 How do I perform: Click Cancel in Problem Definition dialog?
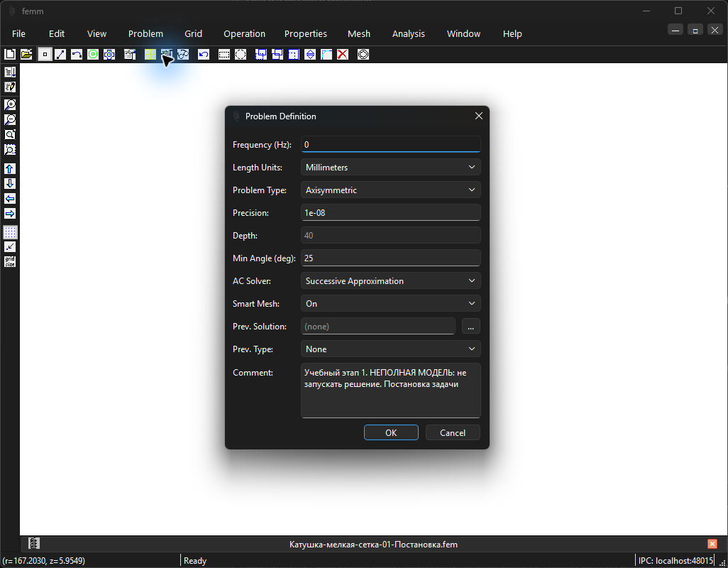(x=453, y=433)
